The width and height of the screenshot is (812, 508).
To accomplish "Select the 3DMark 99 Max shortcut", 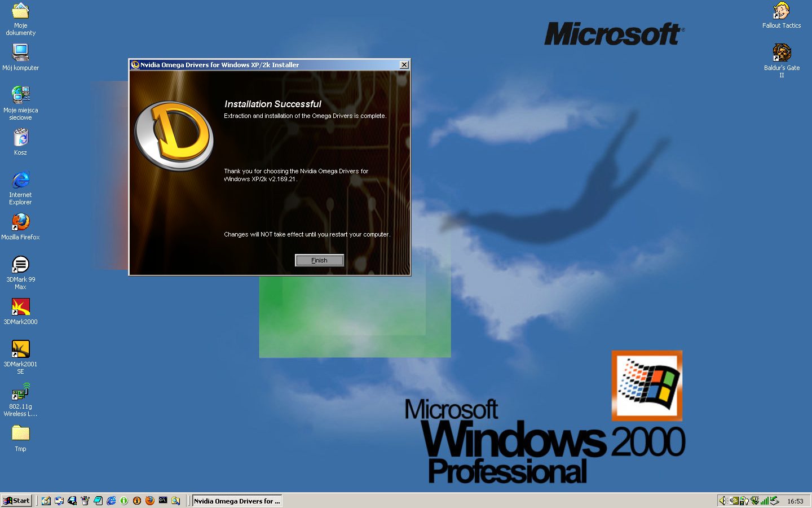I will (x=21, y=265).
